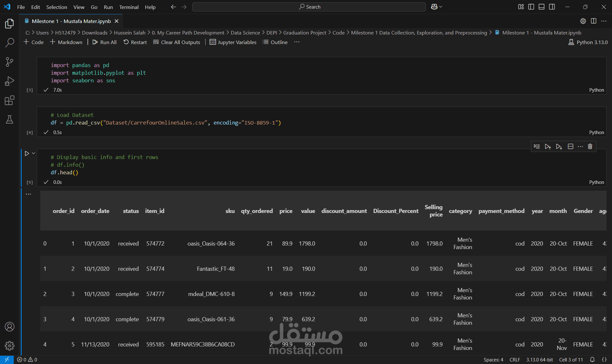This screenshot has height=364, width=612.
Task: Open remote window indicator in status bar
Action: [7, 360]
